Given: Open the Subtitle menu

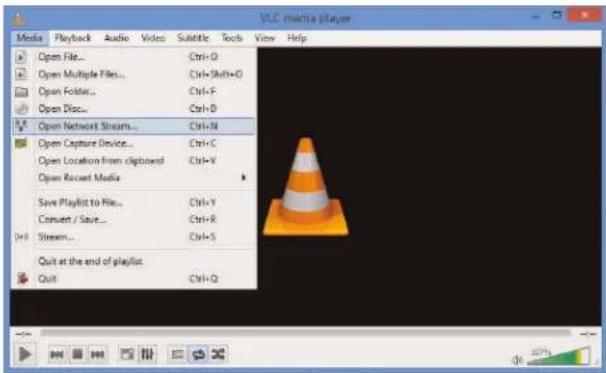Looking at the screenshot, I should [193, 38].
